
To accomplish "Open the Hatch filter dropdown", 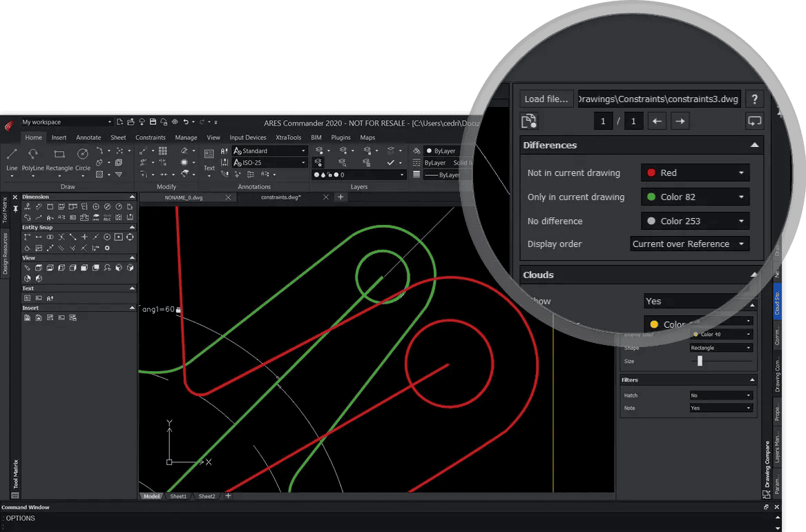I will click(x=721, y=395).
